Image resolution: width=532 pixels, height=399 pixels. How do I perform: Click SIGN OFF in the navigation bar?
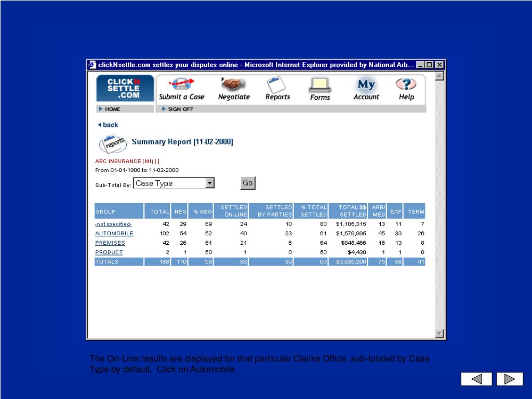point(180,109)
